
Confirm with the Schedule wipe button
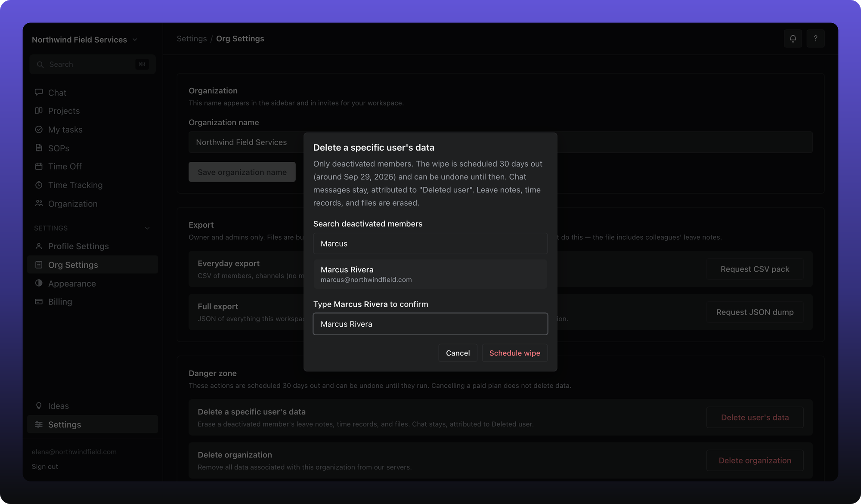point(514,353)
